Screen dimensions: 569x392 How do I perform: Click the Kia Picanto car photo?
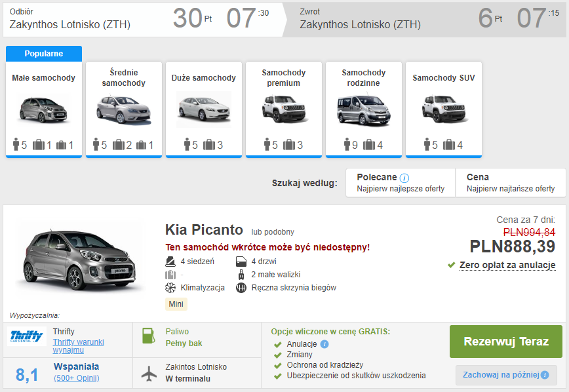point(79,260)
